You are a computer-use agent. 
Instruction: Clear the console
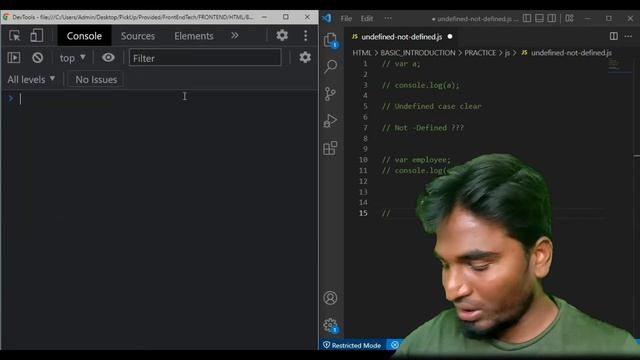pyautogui.click(x=38, y=58)
